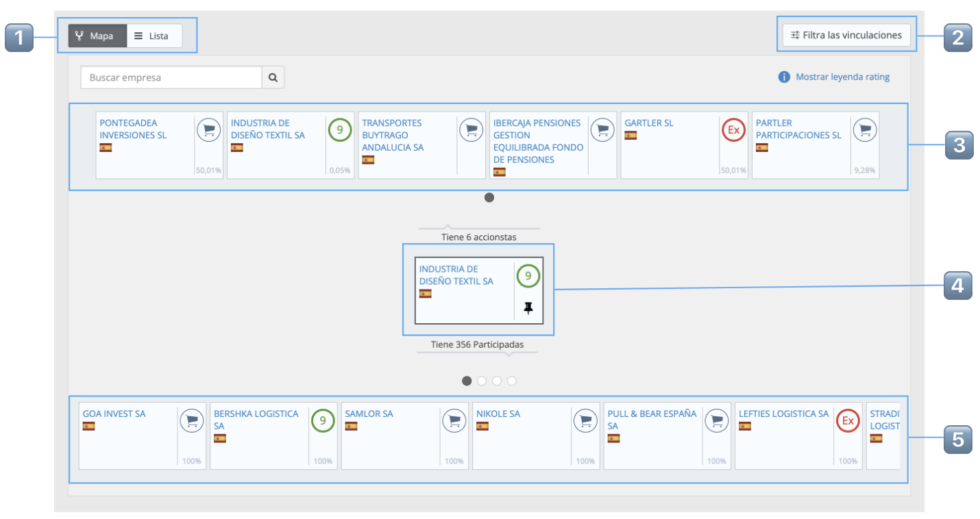
Task: Click the cart icon on GOA INVEST SA
Action: click(x=191, y=420)
